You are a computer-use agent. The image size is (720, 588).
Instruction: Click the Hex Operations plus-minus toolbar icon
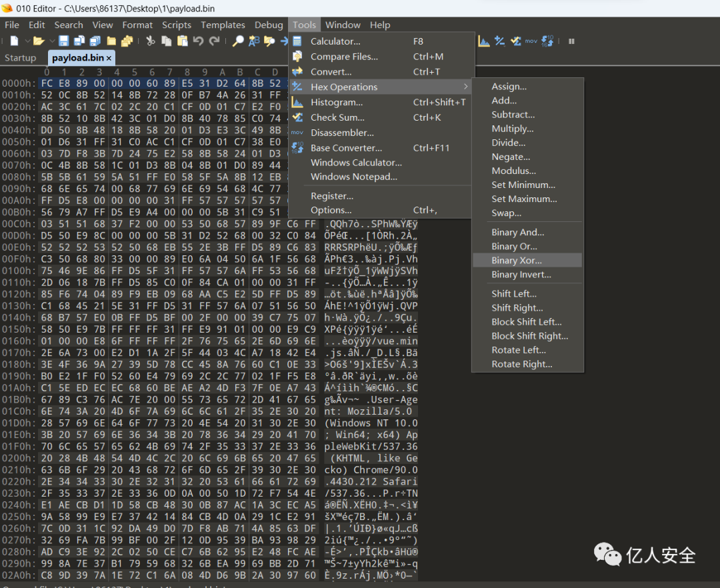499,41
